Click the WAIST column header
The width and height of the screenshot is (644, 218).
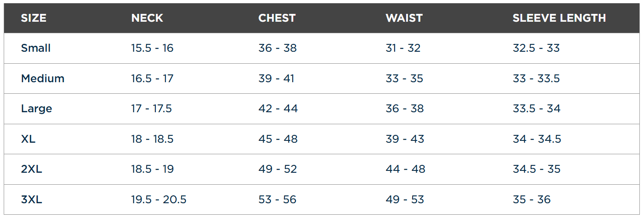tap(404, 18)
